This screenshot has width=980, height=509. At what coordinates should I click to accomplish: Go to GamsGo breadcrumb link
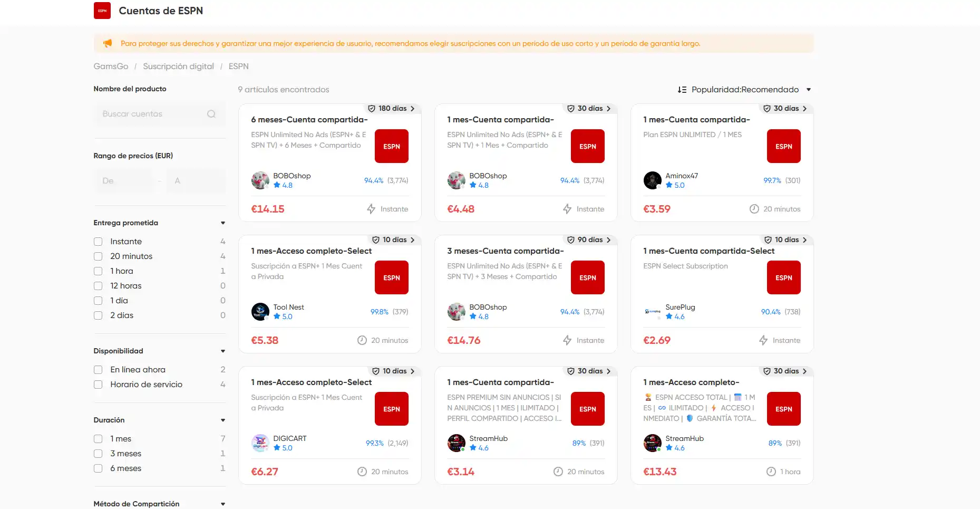tap(111, 66)
